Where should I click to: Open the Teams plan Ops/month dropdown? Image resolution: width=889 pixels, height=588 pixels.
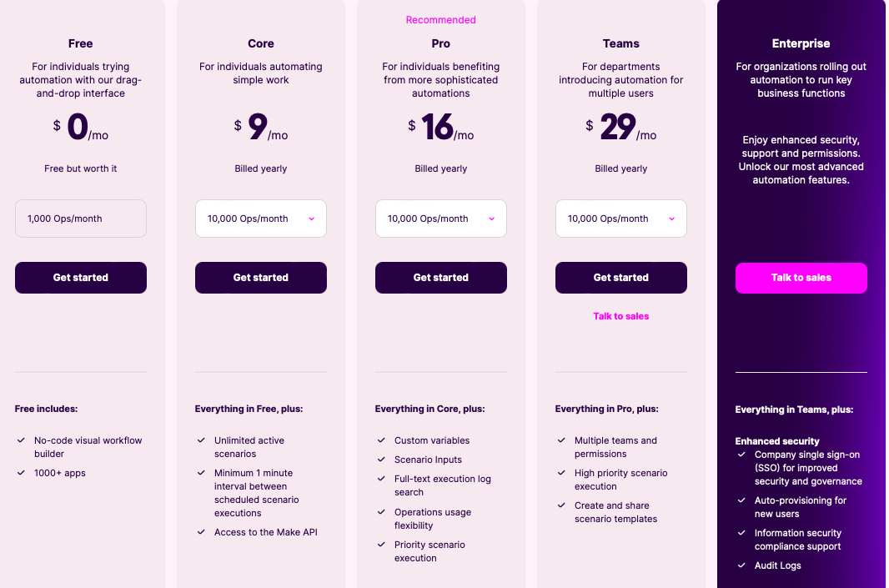(620, 219)
